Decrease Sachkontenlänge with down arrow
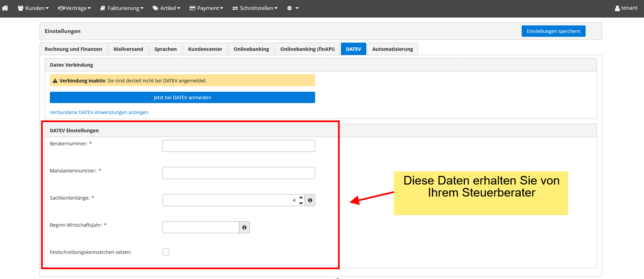 coord(301,203)
